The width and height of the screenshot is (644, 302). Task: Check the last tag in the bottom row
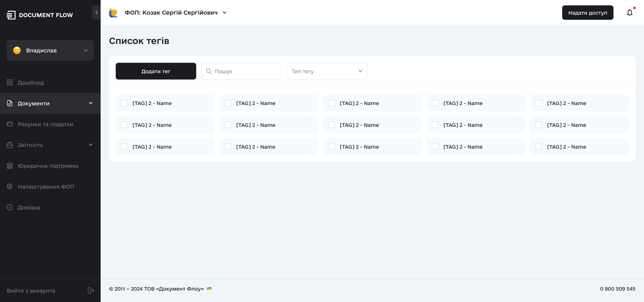[539, 147]
